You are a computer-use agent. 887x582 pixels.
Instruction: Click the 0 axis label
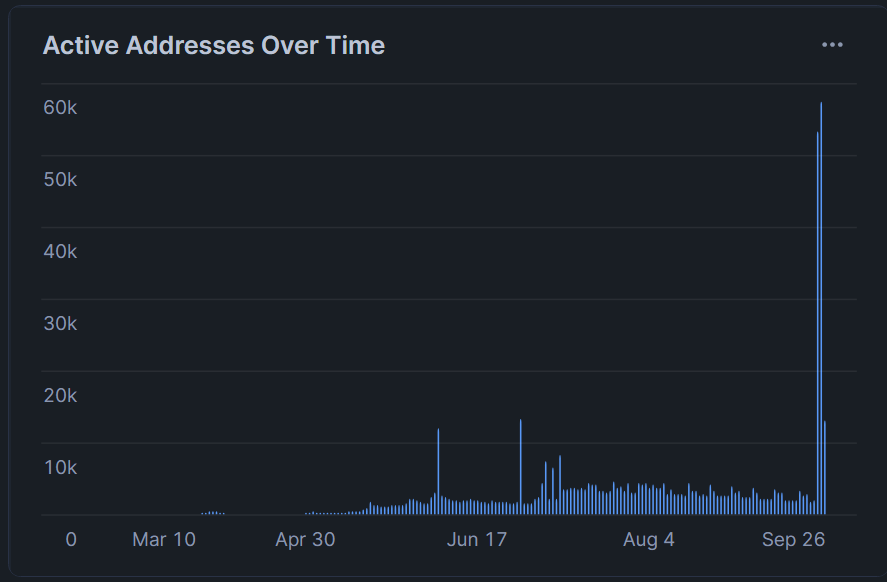click(71, 539)
